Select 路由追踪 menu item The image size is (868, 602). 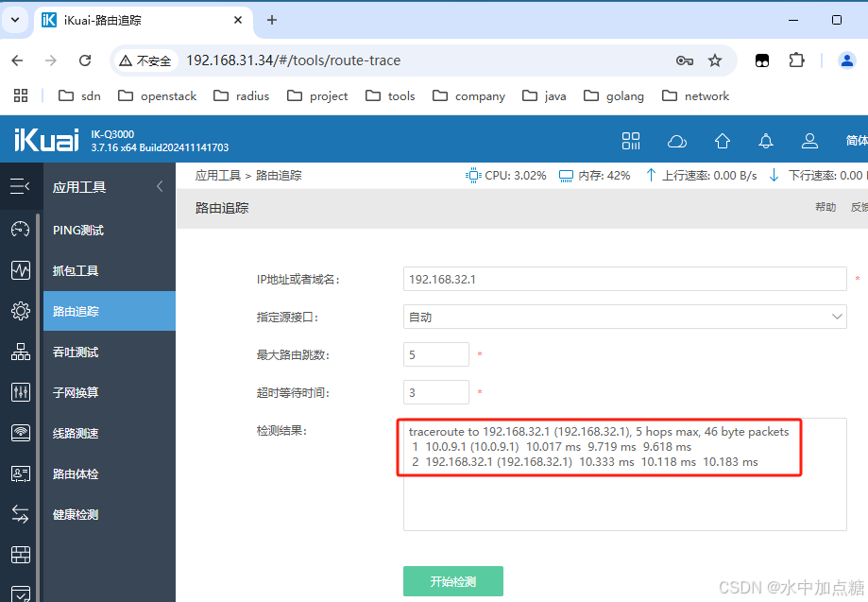[x=110, y=311]
